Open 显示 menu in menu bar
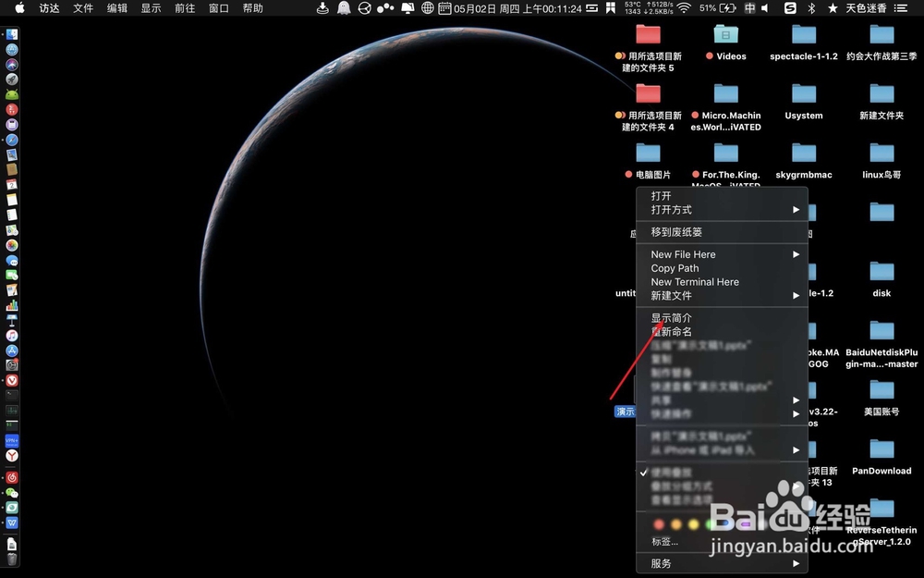Screen dimensions: 924x578 [x=151, y=7]
